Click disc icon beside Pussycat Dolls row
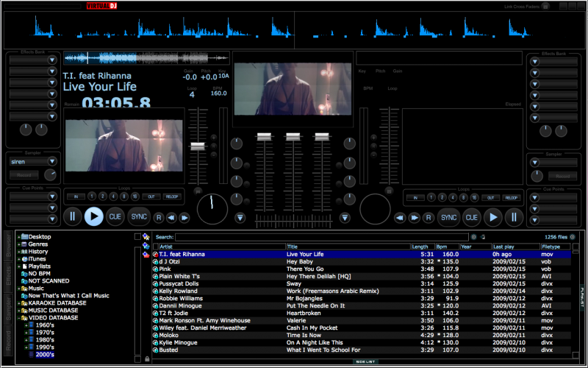 pos(155,284)
